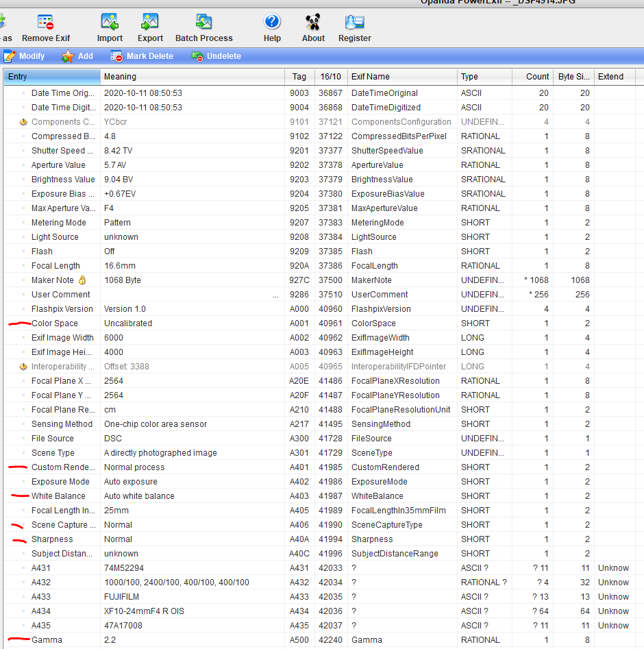Select the Exposure Mode entry

coord(60,482)
